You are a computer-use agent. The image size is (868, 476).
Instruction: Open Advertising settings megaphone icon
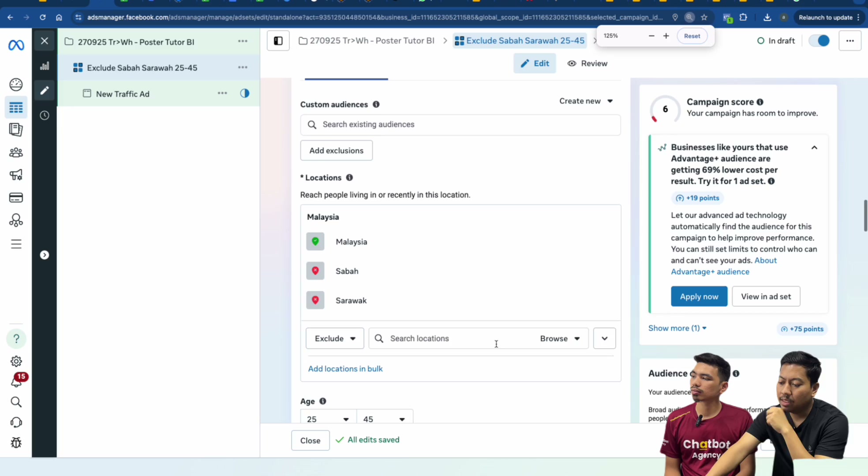point(16,175)
